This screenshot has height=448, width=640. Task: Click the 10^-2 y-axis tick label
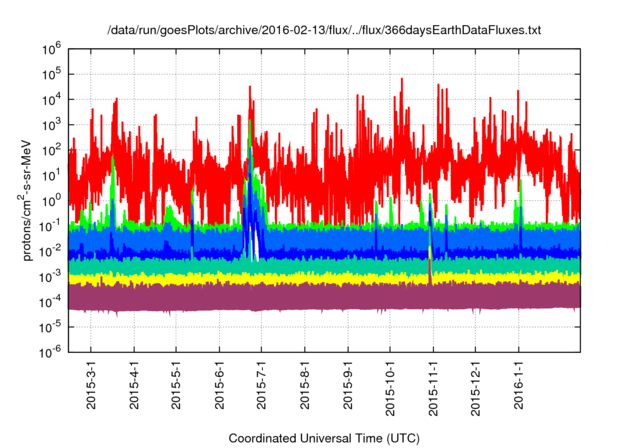(x=50, y=252)
